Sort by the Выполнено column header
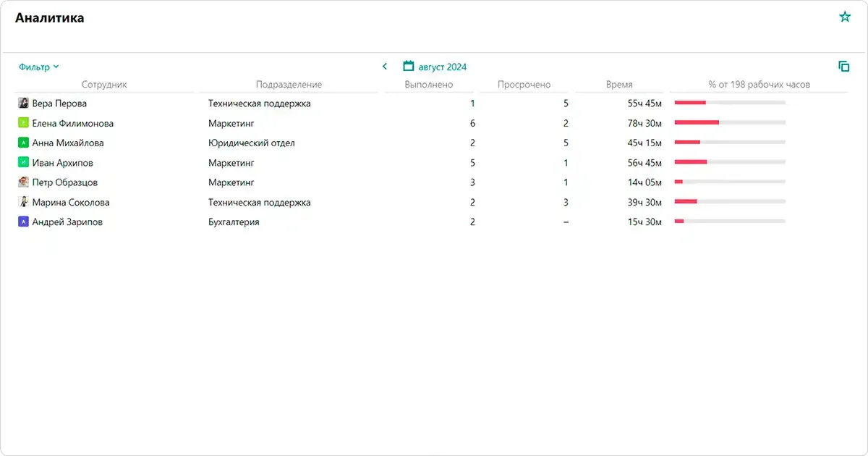 [x=429, y=85]
